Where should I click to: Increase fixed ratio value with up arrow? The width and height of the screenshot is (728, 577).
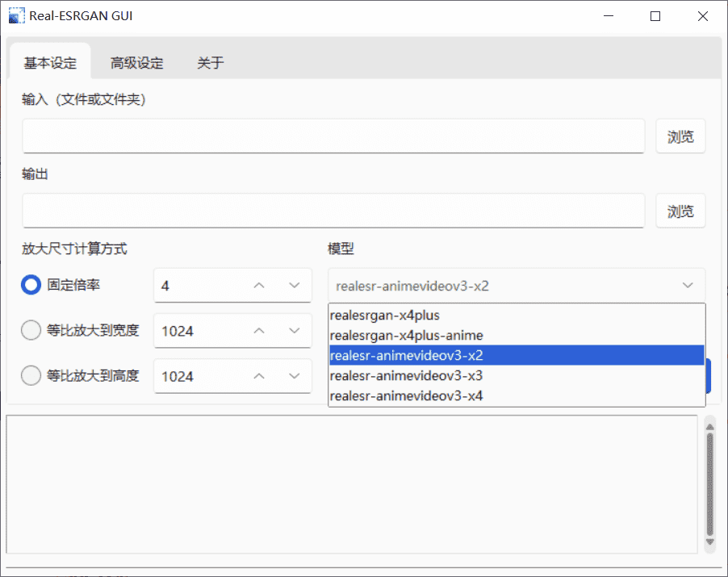(x=259, y=286)
